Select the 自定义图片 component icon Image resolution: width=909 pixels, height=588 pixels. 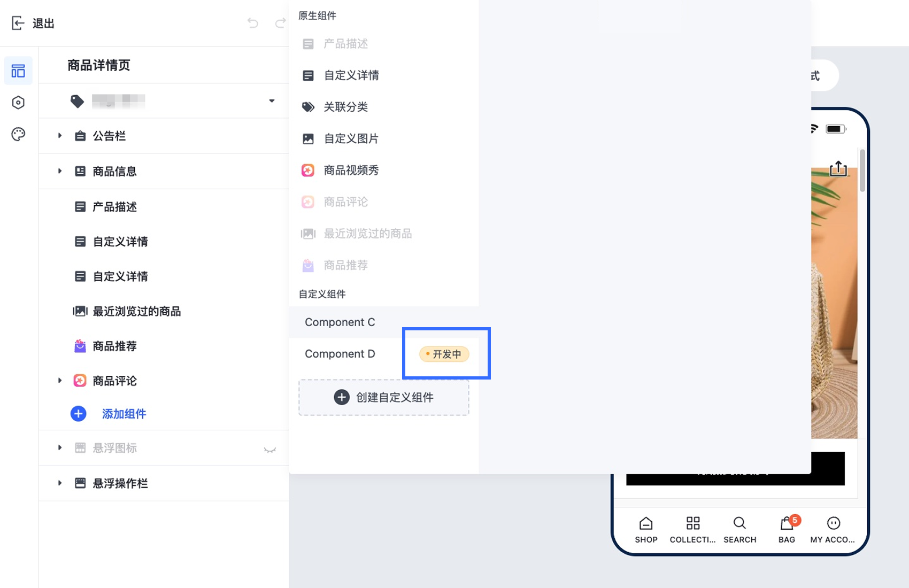[307, 138]
